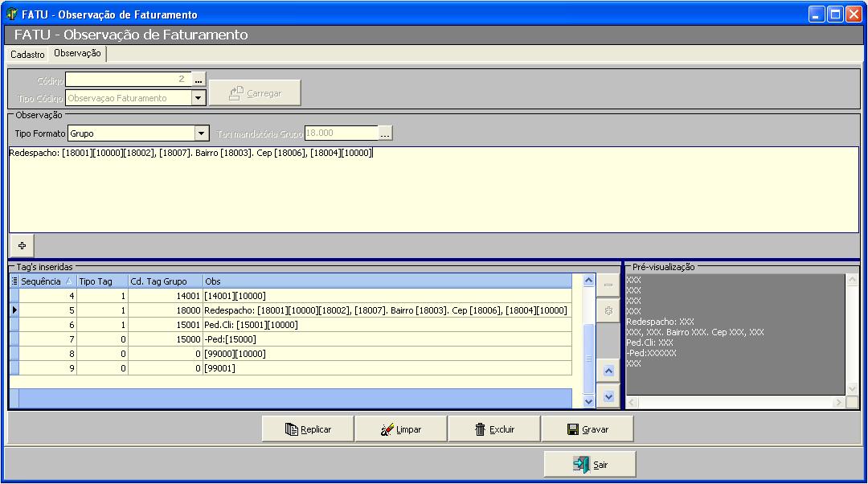Viewport: 868px width, 484px height.
Task: Click the Limpar clear button
Action: coord(400,429)
